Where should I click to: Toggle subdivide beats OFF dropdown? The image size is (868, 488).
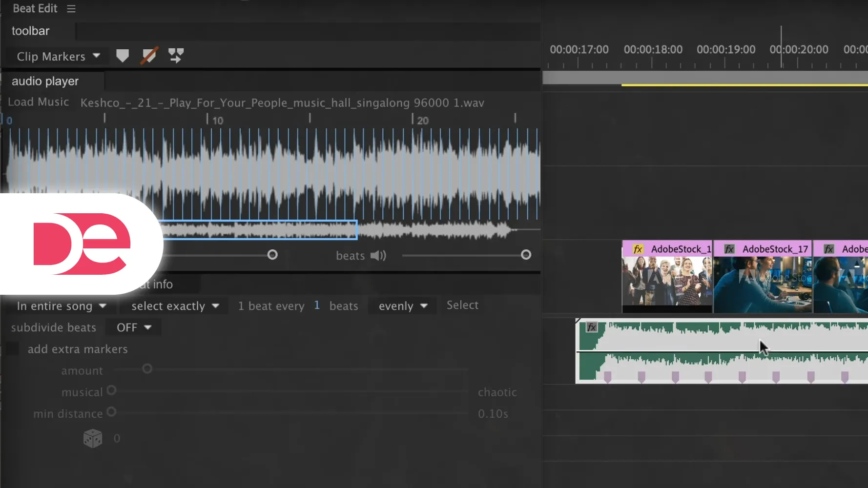pos(134,327)
